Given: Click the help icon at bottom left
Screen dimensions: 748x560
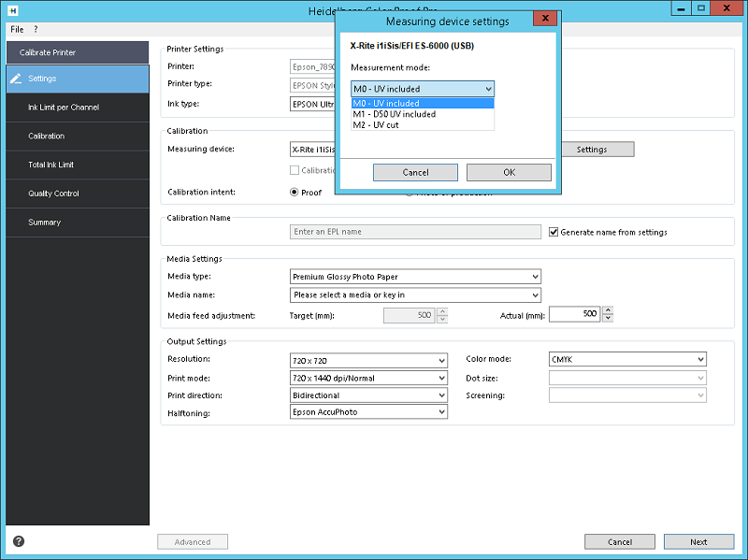Looking at the screenshot, I should coord(18,541).
